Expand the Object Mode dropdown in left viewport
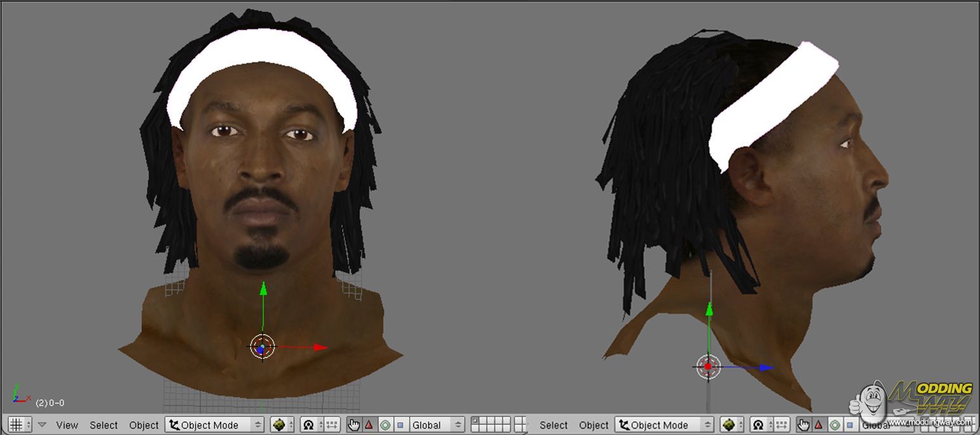This screenshot has width=980, height=435. [x=215, y=425]
